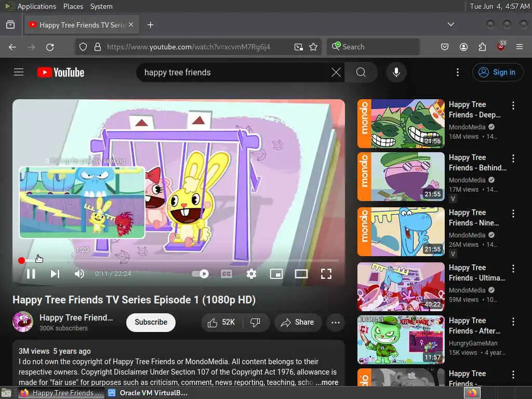Screen dimensions: 532x399
Task: Skip to next video with the Next button
Action: 55,274
